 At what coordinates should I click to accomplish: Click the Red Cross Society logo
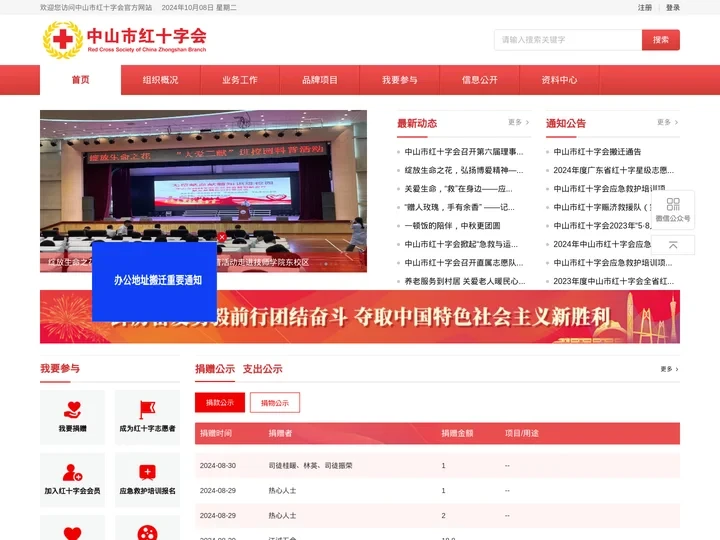coord(124,40)
